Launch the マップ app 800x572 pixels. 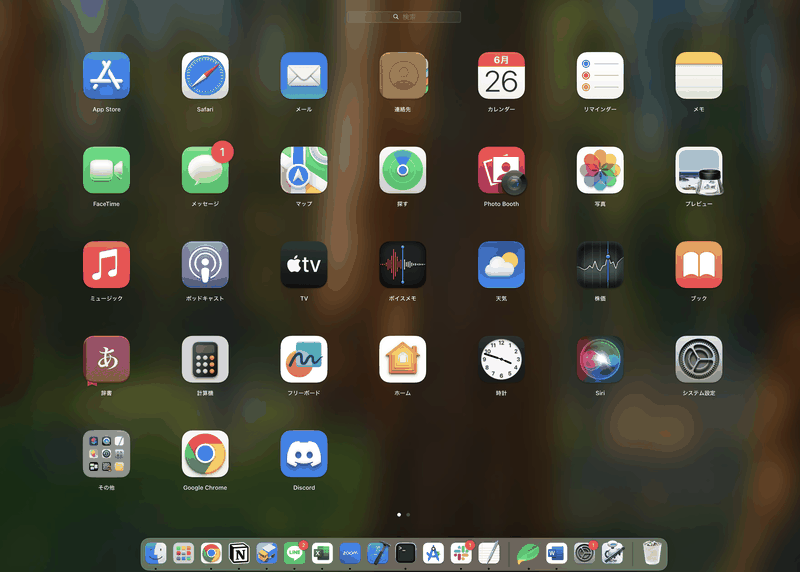[x=304, y=170]
